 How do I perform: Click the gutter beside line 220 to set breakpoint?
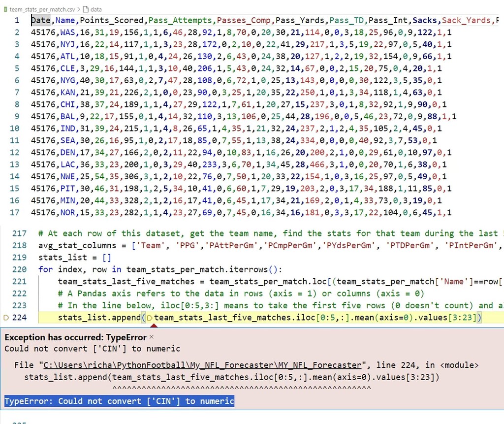6,269
